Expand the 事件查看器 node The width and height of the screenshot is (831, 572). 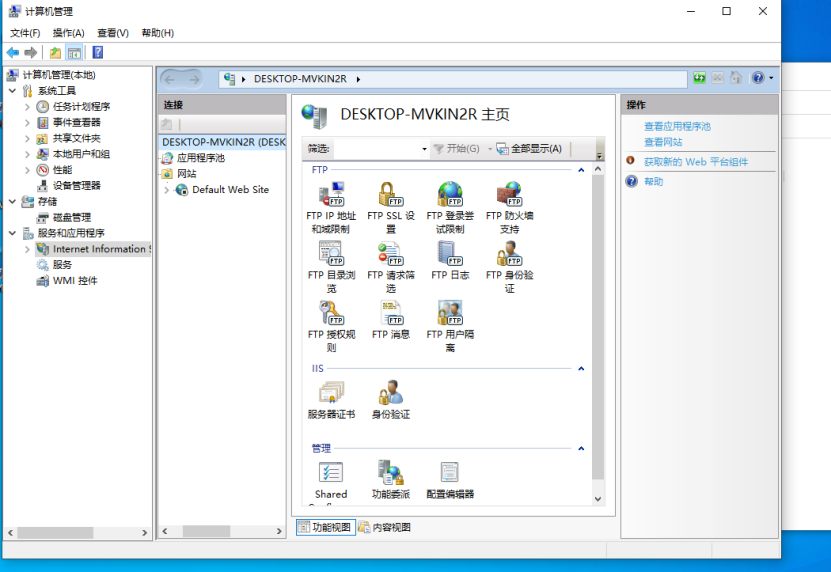27,122
